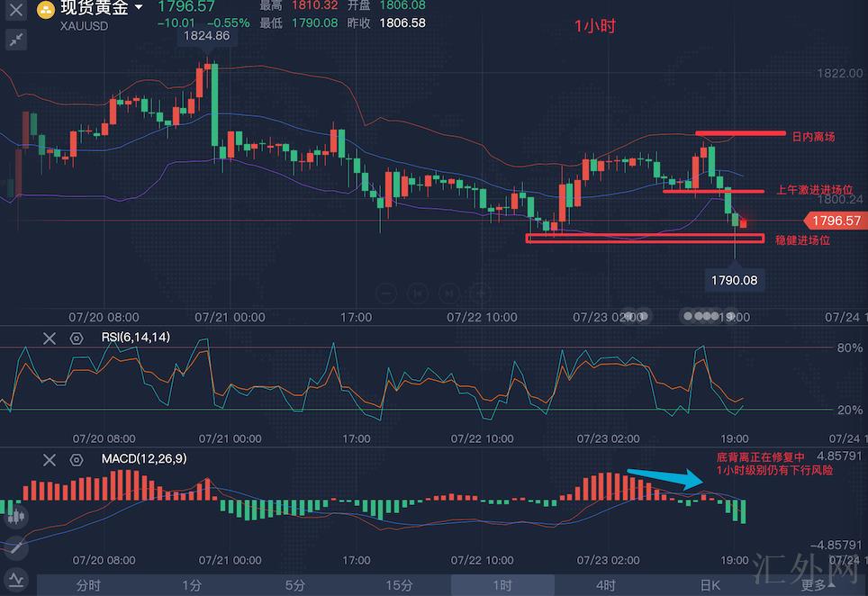Screen dimensions: 868x596
Task: Open the 现货黄金 symbol dropdown
Action: tap(138, 8)
